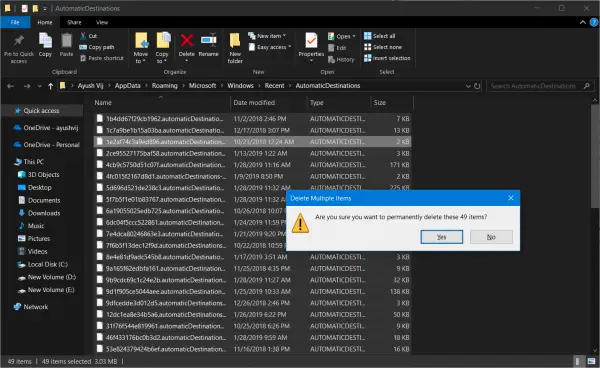Image resolution: width=600 pixels, height=368 pixels.
Task: Click Invert selection in Select group
Action: (387, 58)
